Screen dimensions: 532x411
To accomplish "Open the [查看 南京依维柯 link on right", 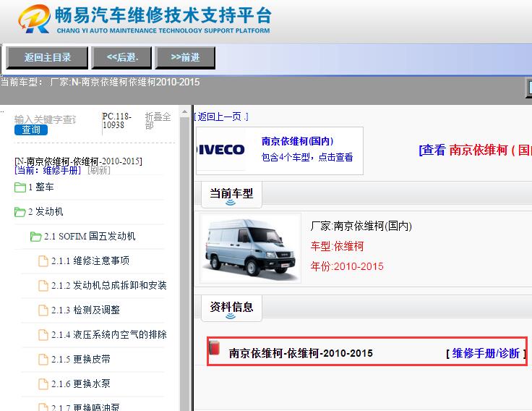I will point(475,150).
